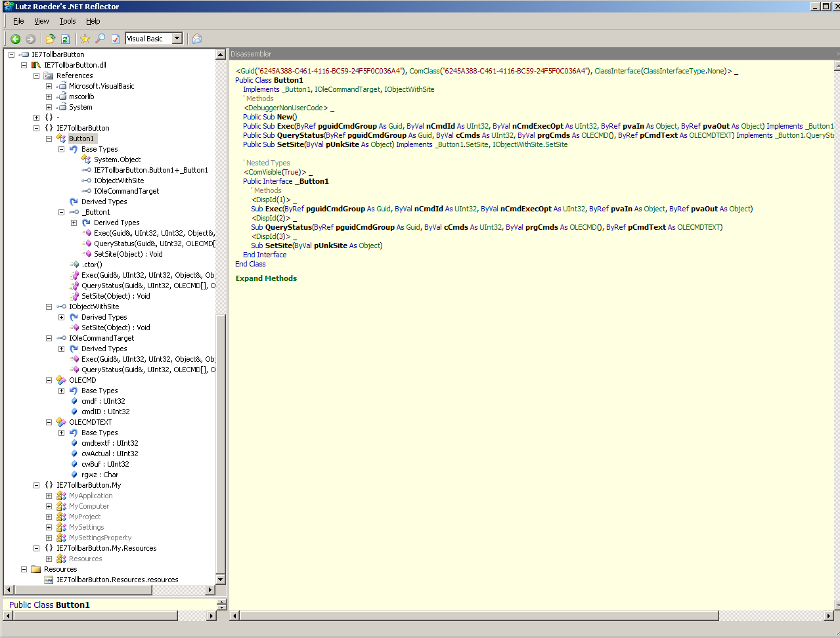Click the IOleCommandTarget link in Implements line

(347, 89)
